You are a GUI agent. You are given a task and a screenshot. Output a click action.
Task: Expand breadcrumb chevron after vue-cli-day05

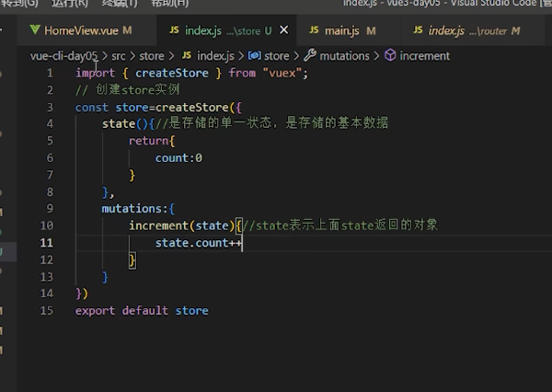click(x=105, y=56)
